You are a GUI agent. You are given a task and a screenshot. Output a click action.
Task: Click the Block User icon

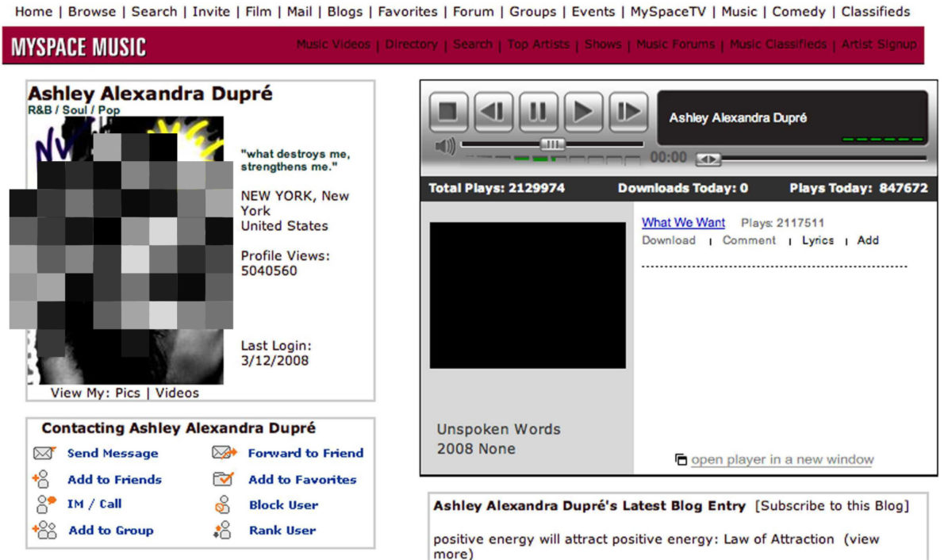coord(222,504)
